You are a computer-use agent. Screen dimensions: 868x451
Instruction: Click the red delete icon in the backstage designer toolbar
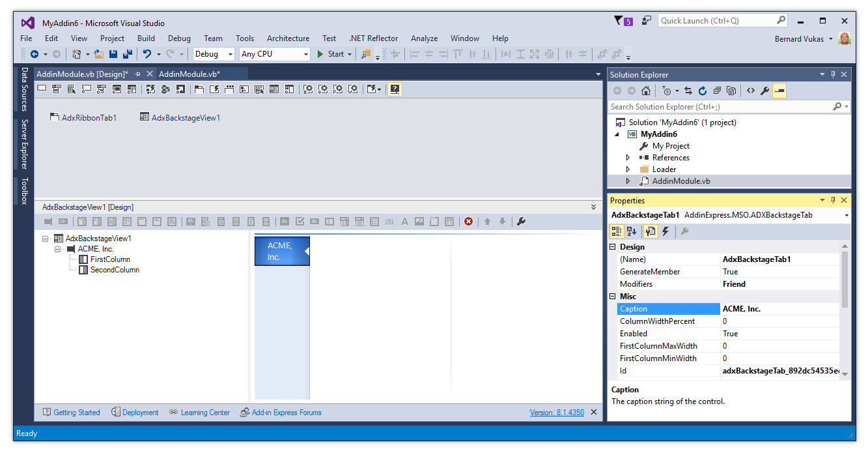[468, 222]
